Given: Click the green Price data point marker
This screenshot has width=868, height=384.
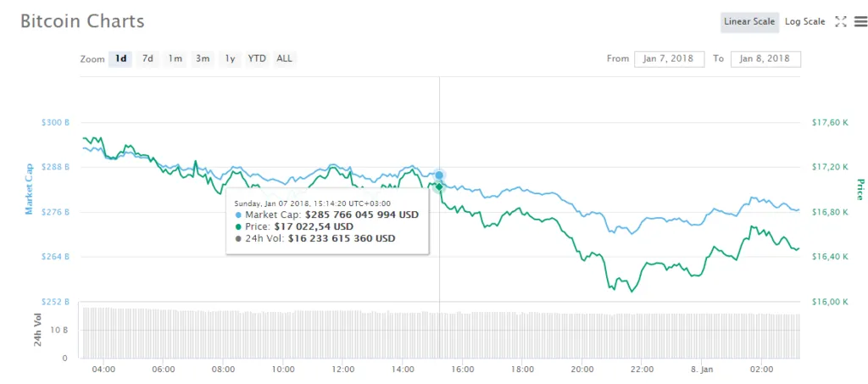Looking at the screenshot, I should [440, 187].
